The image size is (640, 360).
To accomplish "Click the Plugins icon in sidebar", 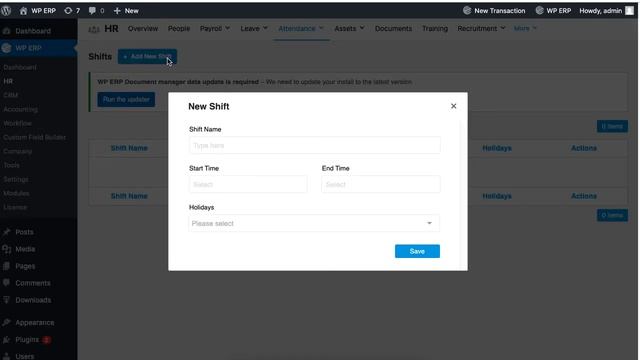I will point(6,340).
